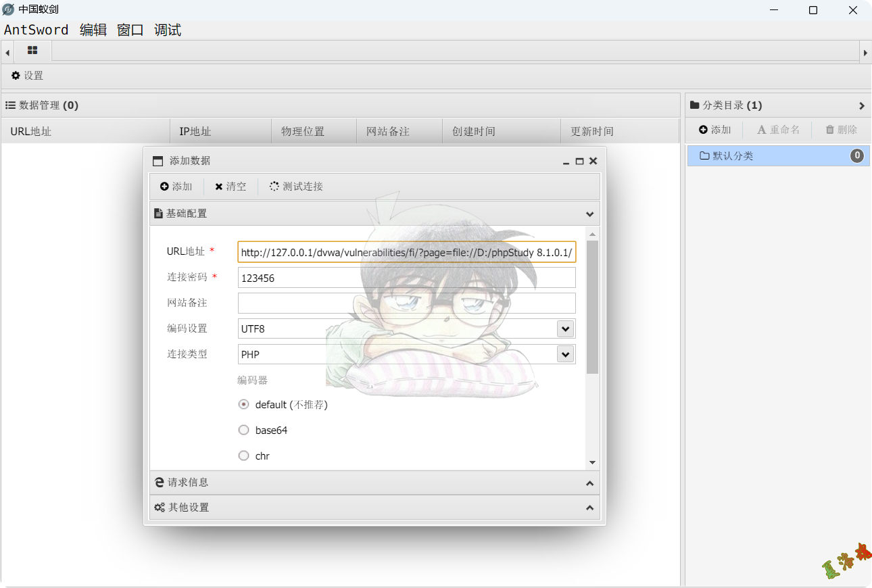The image size is (872, 588).
Task: Open the AntSword menu
Action: (x=37, y=30)
